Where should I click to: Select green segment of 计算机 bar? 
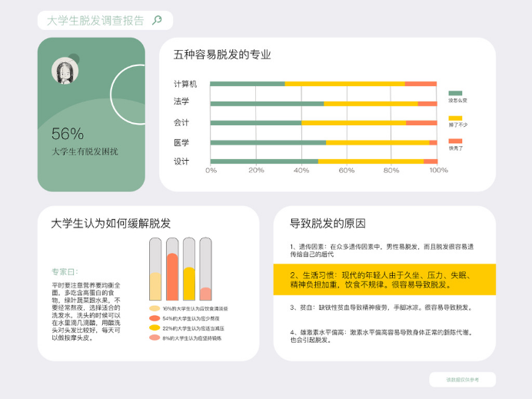coord(248,84)
